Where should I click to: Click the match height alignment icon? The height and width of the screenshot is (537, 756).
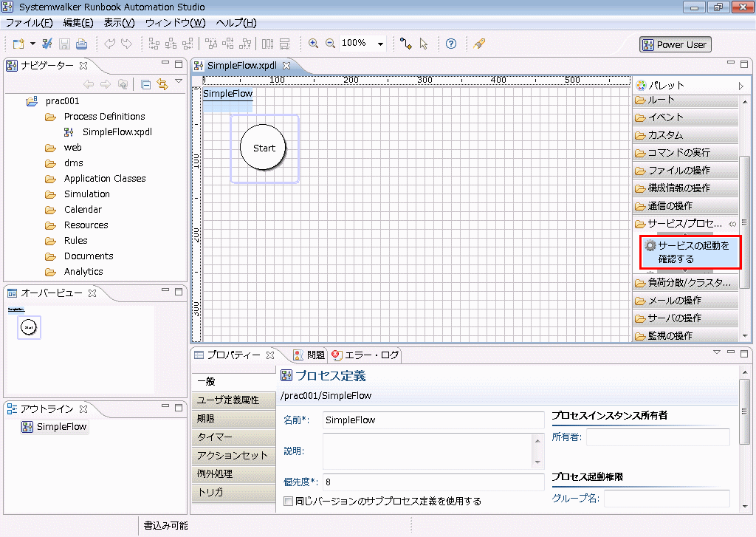point(285,44)
